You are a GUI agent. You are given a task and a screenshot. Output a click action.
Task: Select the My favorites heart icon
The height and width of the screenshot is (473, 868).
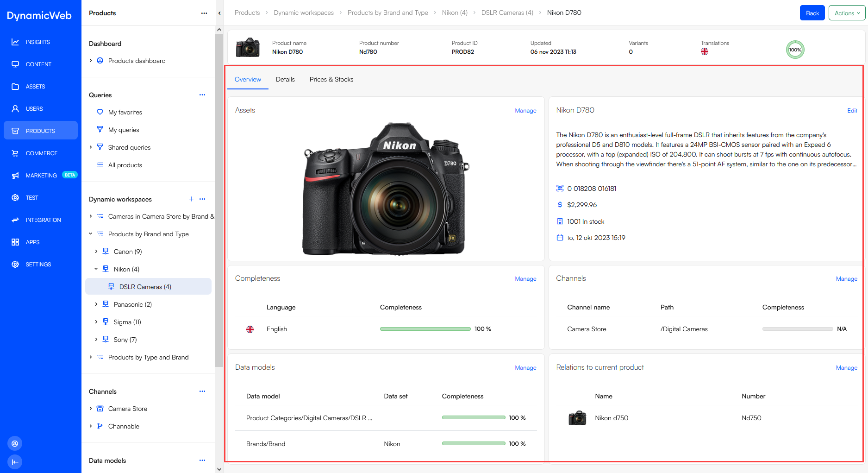pyautogui.click(x=100, y=112)
